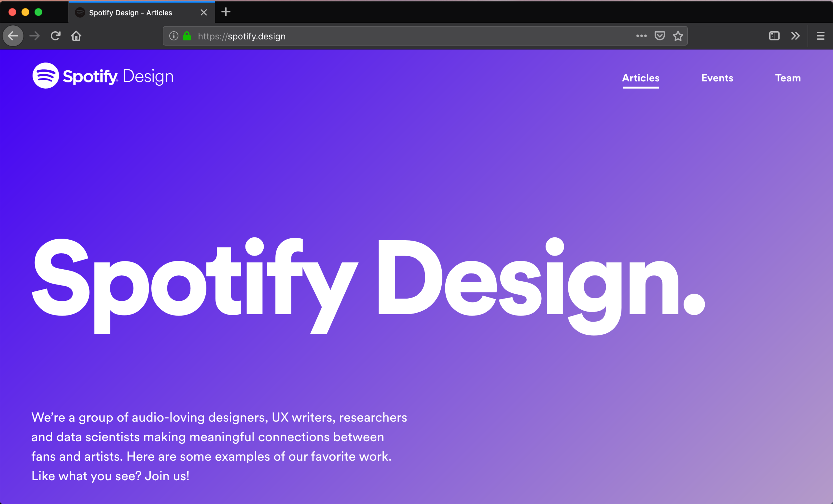Reload the current page
This screenshot has width=833, height=504.
pos(55,36)
